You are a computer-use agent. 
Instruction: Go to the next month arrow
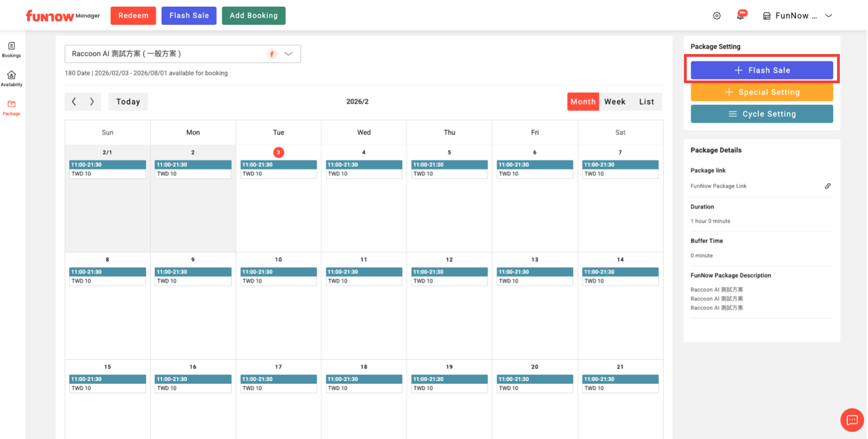click(92, 102)
